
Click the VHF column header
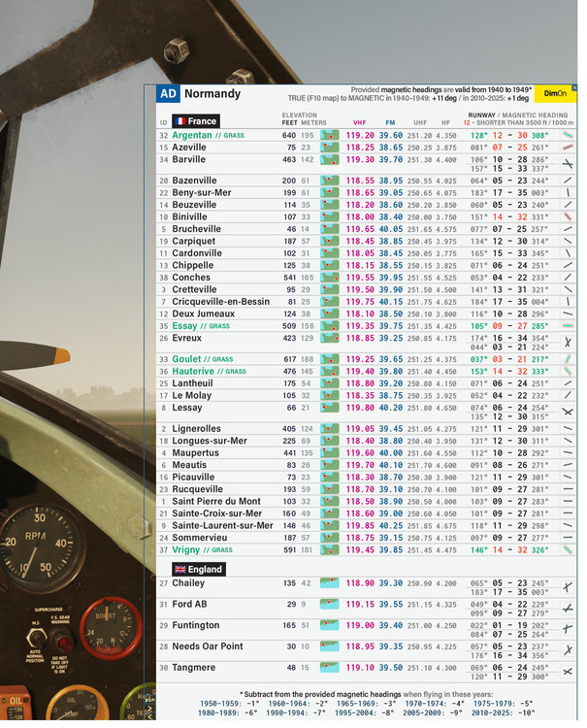coord(360,122)
